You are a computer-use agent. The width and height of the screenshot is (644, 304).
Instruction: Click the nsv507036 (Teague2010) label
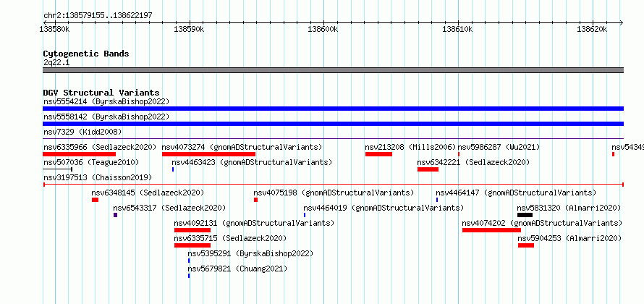[x=91, y=162]
